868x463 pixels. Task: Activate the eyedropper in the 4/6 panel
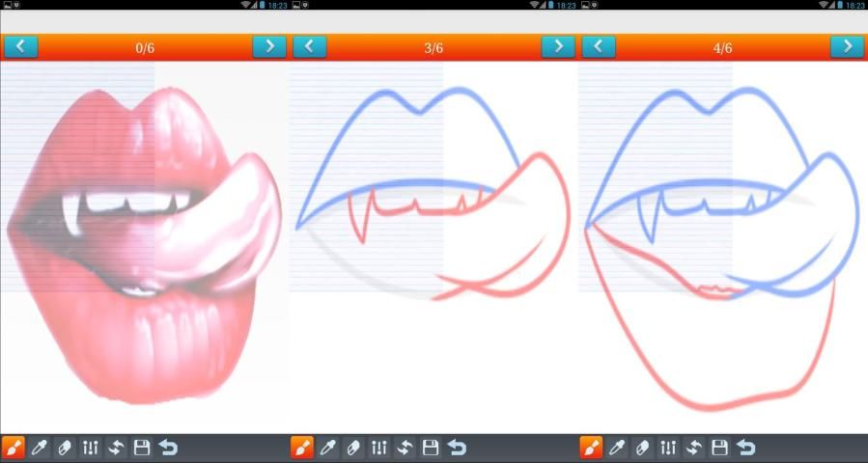click(617, 448)
